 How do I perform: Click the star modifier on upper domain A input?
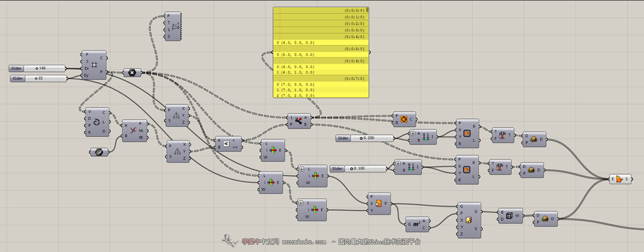(412, 134)
